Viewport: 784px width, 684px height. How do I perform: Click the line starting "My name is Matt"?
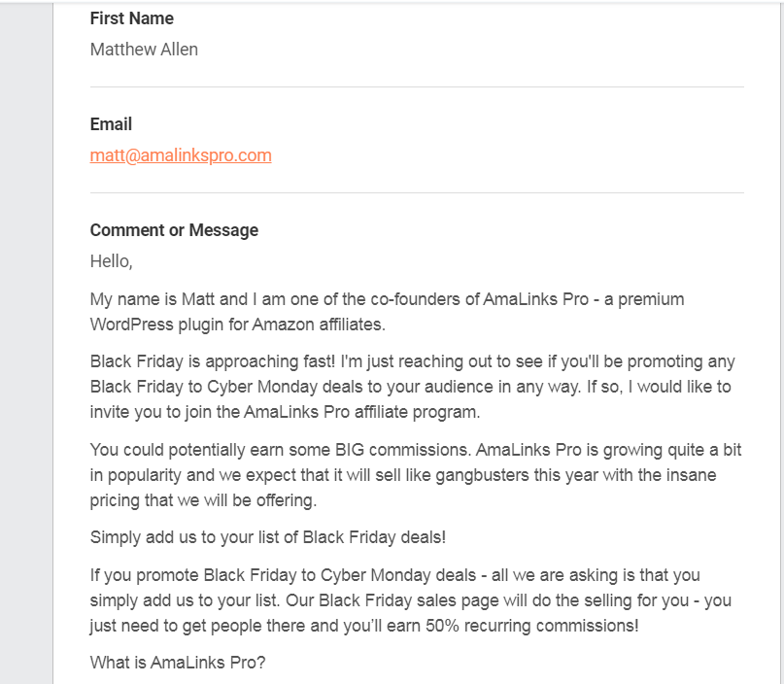point(387,299)
